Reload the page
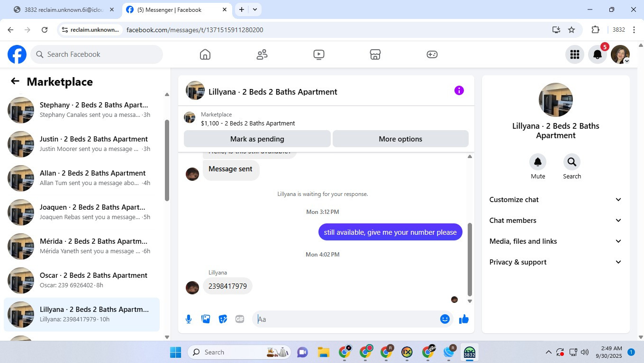Viewport: 644px width, 363px height. point(45,30)
